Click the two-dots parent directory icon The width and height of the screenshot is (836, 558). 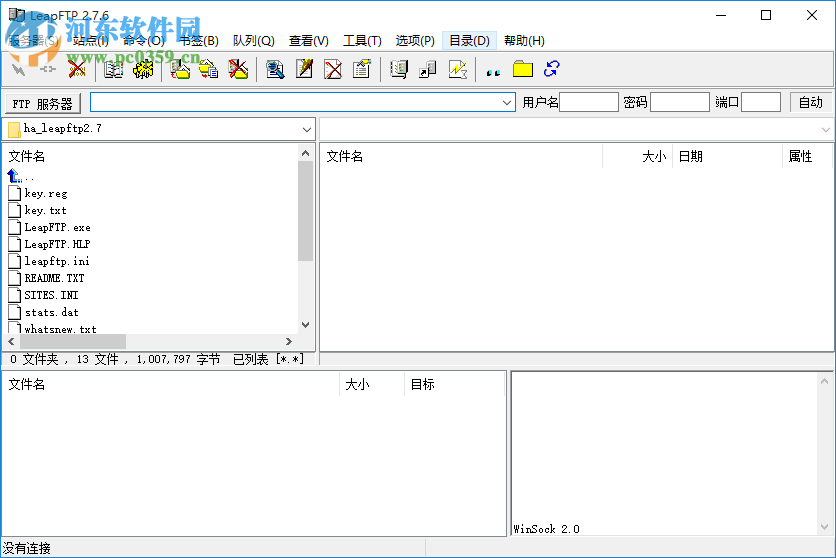point(493,71)
